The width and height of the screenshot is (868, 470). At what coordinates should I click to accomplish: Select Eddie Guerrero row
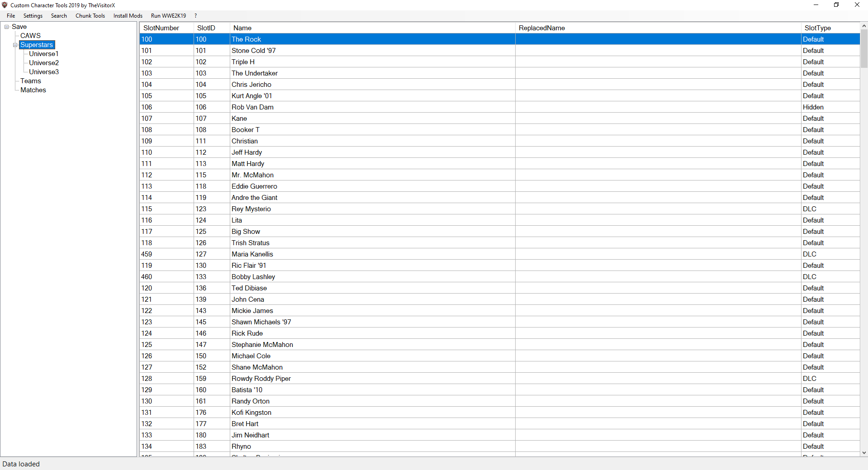click(x=499, y=186)
